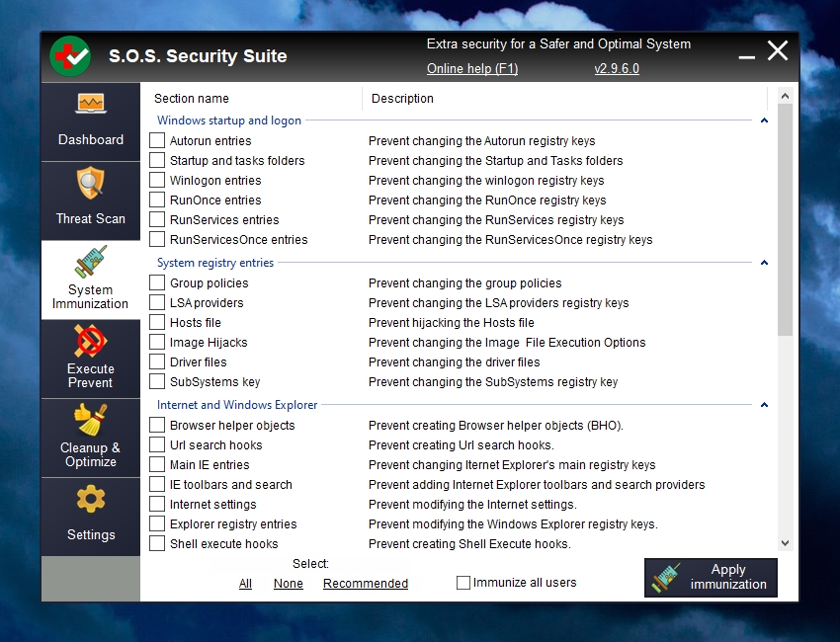Tick Hosts file checkbox
This screenshot has height=642, width=840.
point(157,322)
